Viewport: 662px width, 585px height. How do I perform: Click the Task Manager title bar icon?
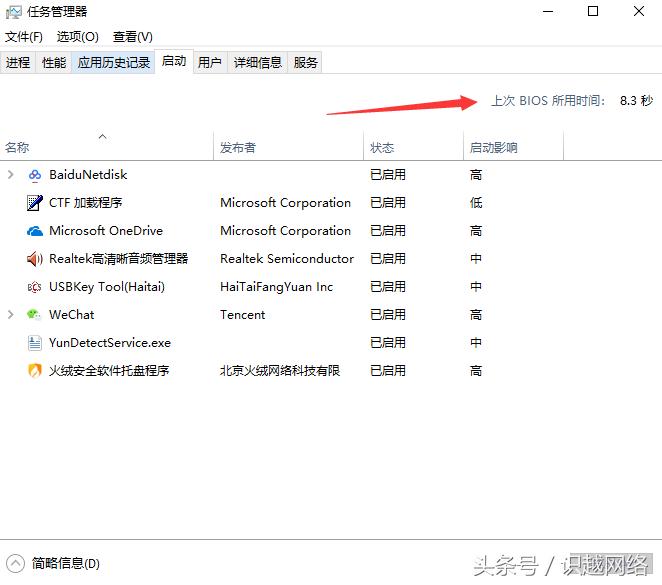click(x=14, y=12)
